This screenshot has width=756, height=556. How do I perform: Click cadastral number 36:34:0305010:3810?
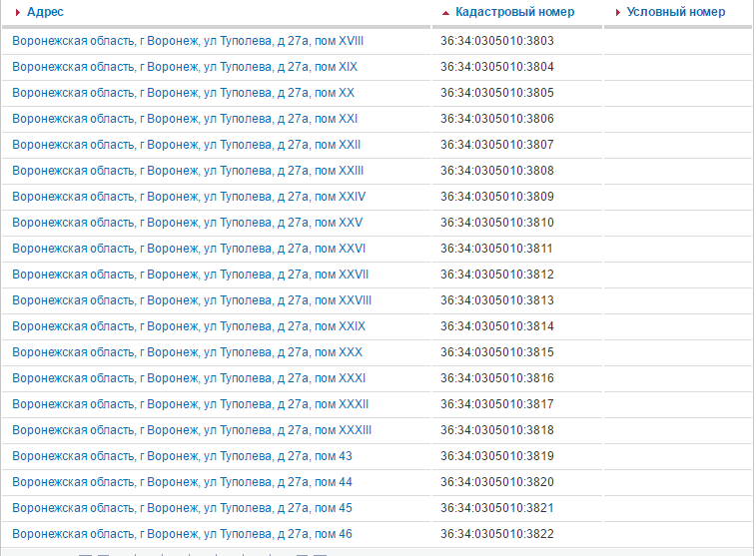[x=496, y=223]
